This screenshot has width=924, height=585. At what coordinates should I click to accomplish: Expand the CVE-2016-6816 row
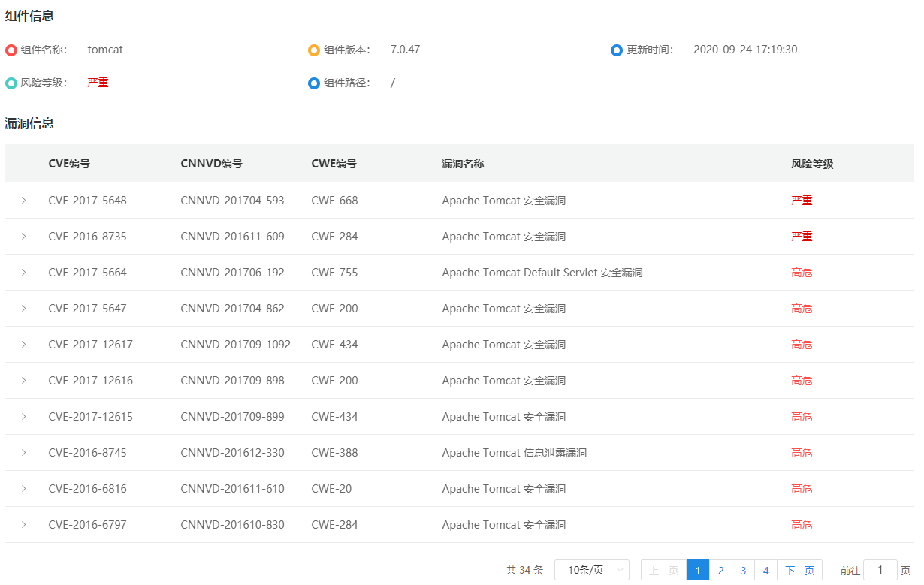click(24, 489)
